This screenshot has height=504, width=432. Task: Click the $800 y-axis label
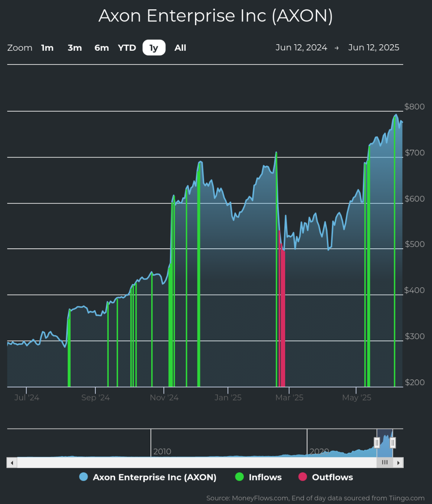pos(415,106)
